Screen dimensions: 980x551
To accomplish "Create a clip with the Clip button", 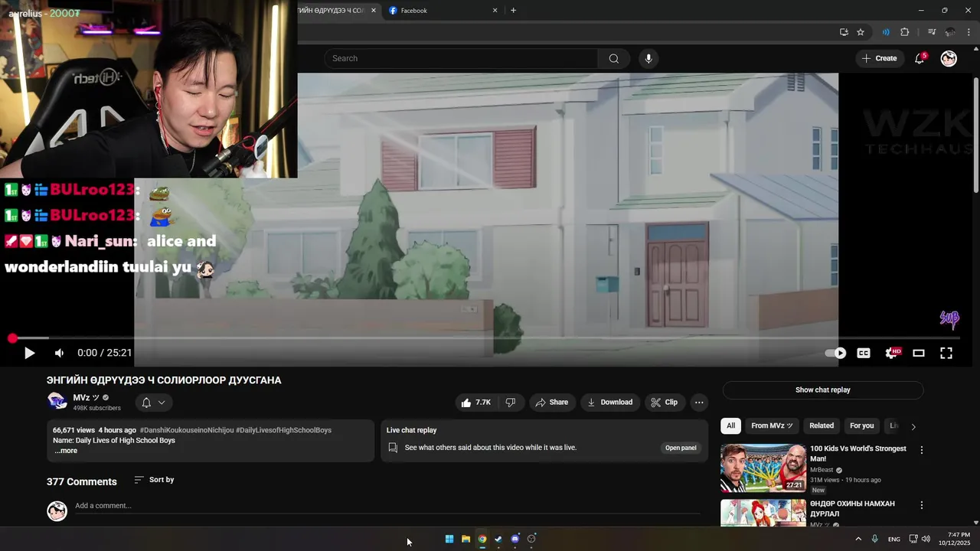I will [x=664, y=402].
